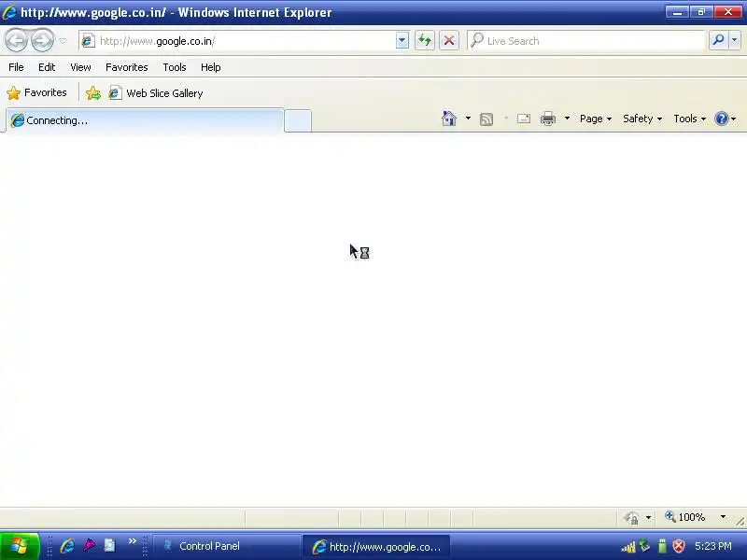Open the Page dropdown menu
The height and width of the screenshot is (560, 747).
click(596, 119)
